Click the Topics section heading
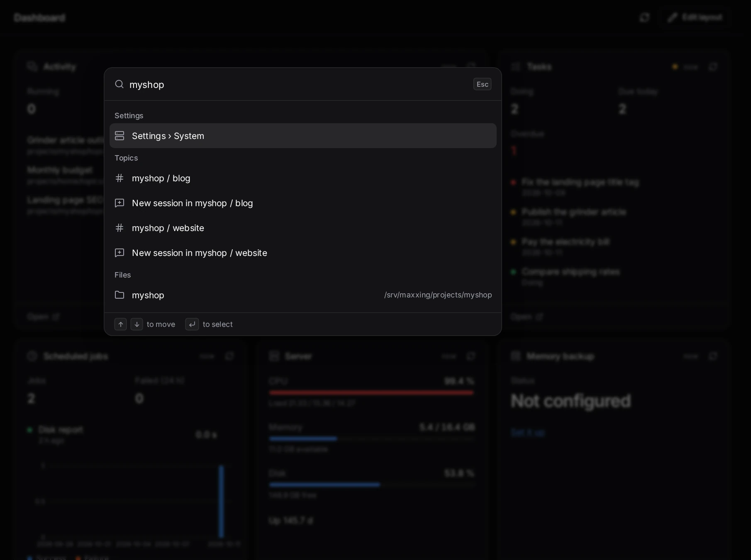 [x=126, y=158]
